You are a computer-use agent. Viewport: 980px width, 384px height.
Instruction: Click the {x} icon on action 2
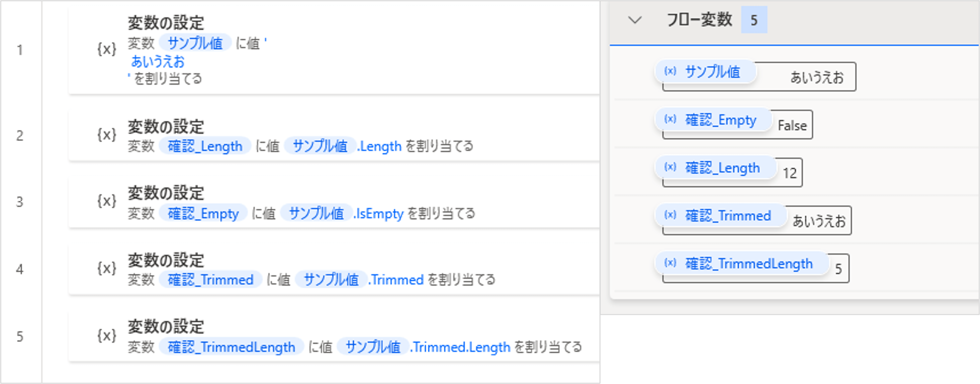(107, 135)
